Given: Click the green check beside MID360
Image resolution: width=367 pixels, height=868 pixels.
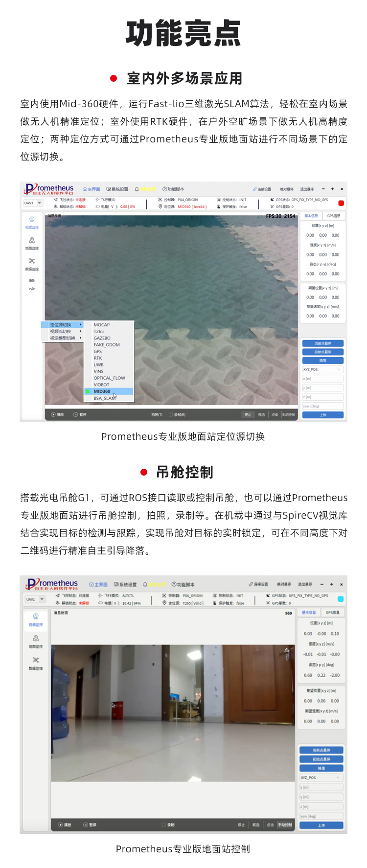Looking at the screenshot, I should pos(88,391).
